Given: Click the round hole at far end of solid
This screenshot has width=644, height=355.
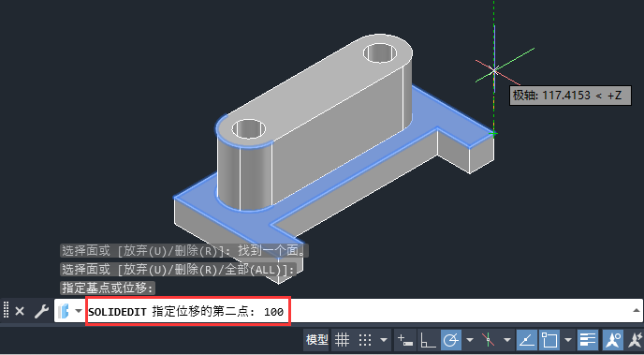Looking at the screenshot, I should (x=380, y=53).
